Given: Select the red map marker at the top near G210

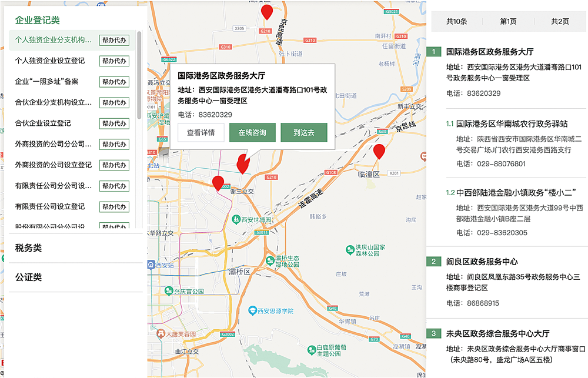Looking at the screenshot, I should (x=267, y=12).
